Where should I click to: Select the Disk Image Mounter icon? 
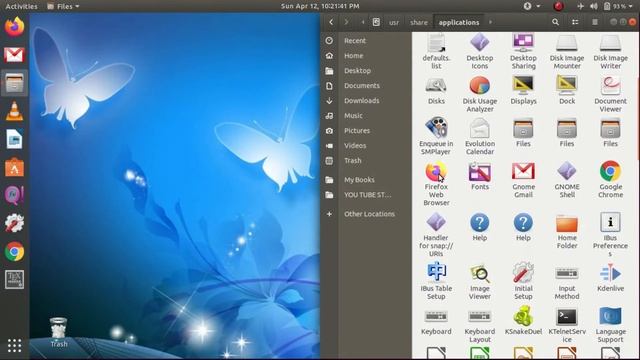[567, 43]
